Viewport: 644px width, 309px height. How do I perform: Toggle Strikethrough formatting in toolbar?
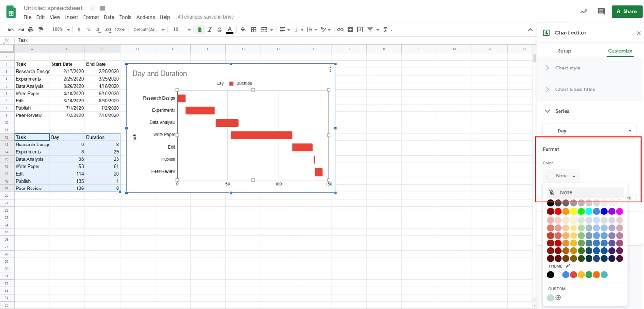[x=219, y=30]
